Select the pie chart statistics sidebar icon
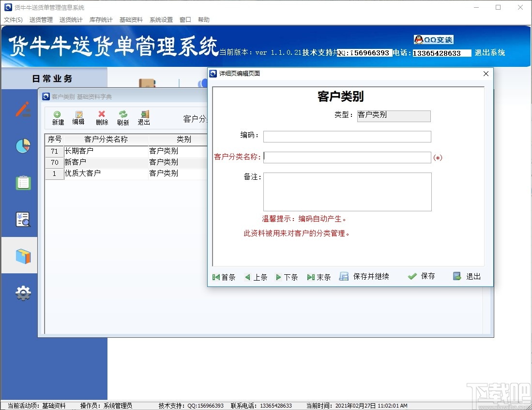532x410 pixels. click(22, 146)
